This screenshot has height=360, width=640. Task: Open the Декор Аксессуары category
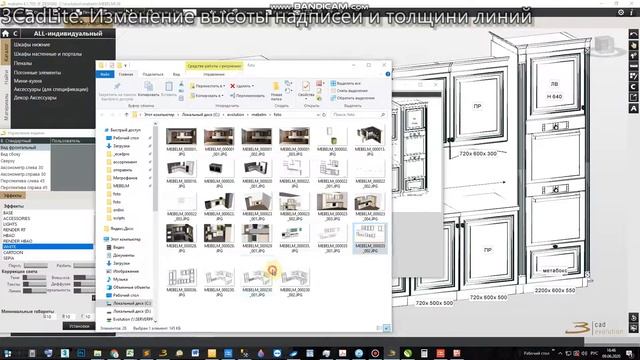35,98
